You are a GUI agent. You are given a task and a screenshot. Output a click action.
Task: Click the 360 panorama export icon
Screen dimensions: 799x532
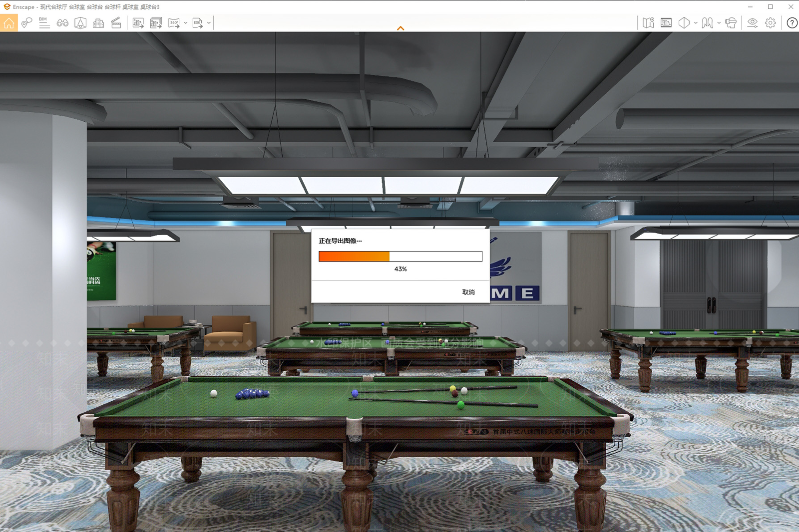pyautogui.click(x=174, y=23)
